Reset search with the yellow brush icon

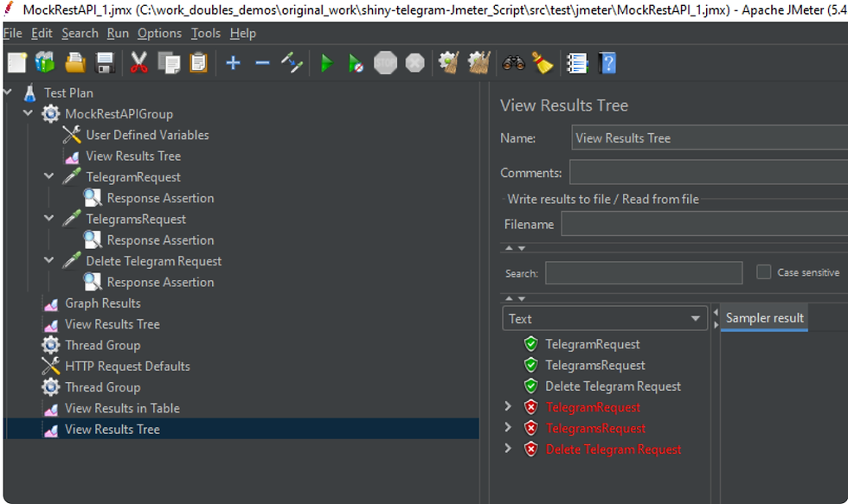pyautogui.click(x=543, y=63)
